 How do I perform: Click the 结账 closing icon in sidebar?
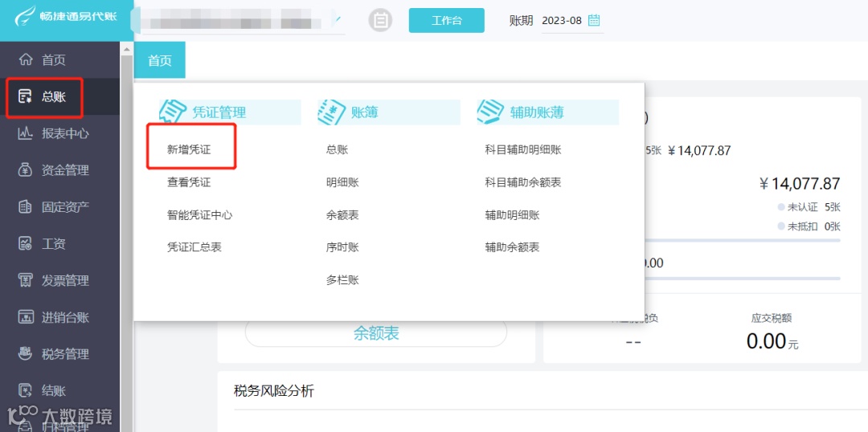26,391
